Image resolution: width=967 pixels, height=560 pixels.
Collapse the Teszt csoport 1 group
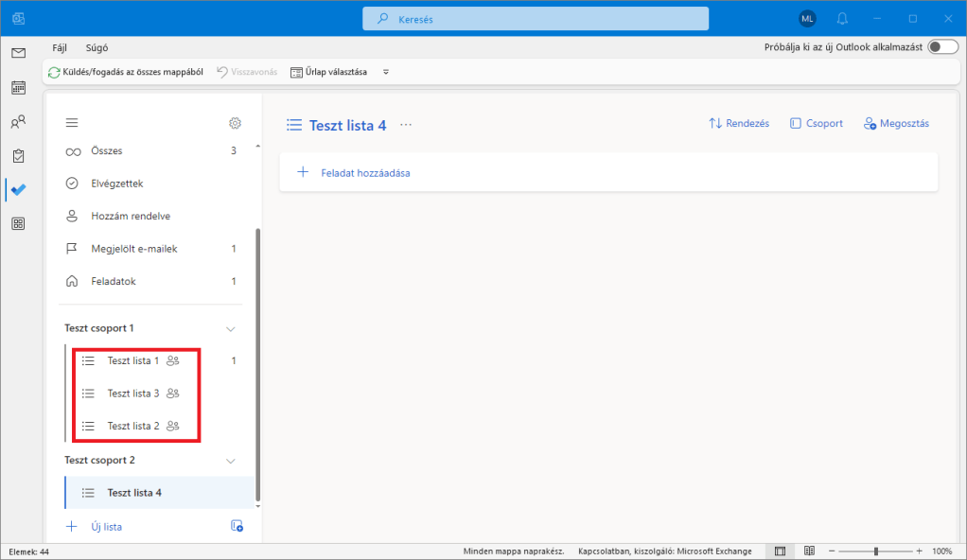coord(230,328)
